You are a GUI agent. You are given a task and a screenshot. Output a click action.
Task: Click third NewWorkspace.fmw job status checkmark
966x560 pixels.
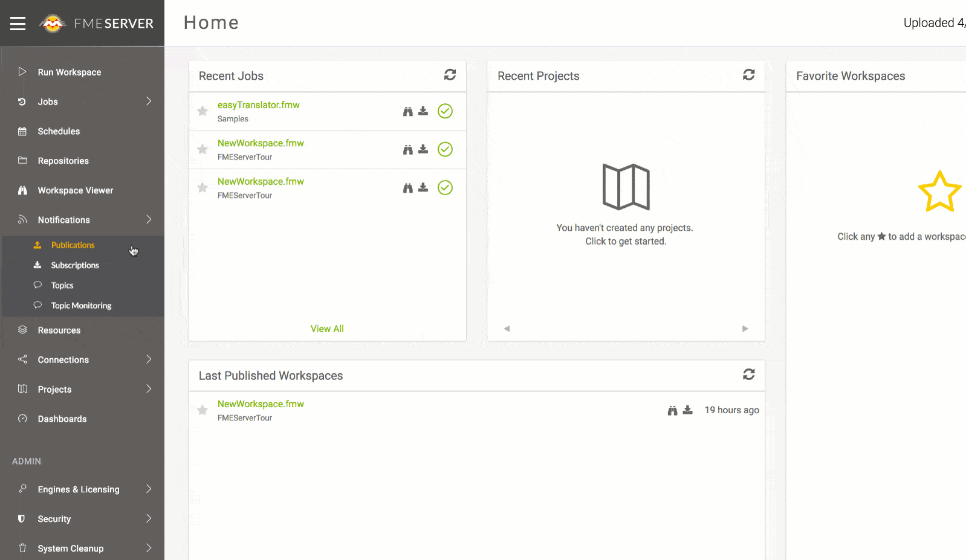pos(445,188)
